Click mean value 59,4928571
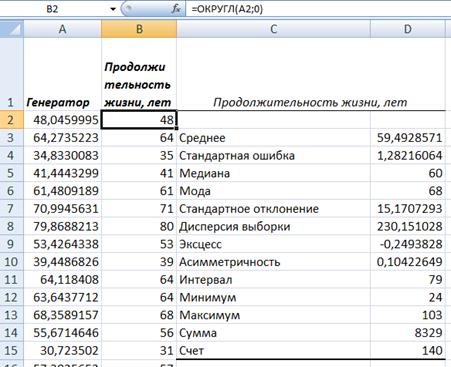 point(408,138)
